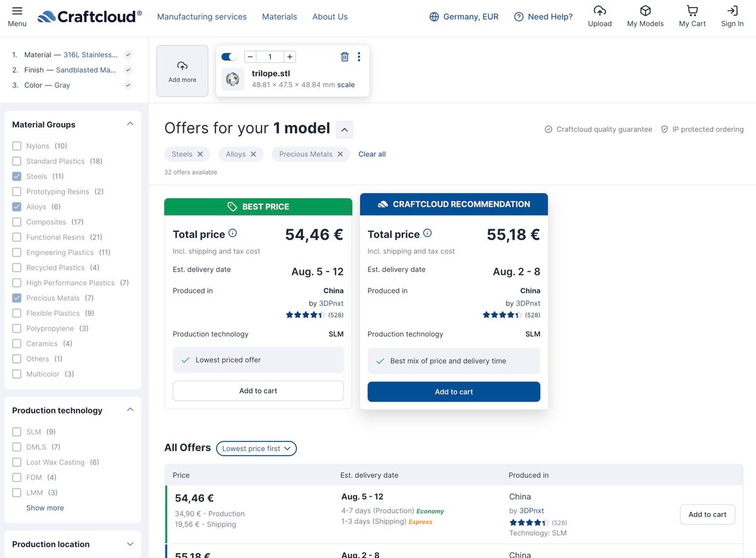The image size is (756, 558).
Task: Open the three-dot options for trilope.stl
Action: 359,57
